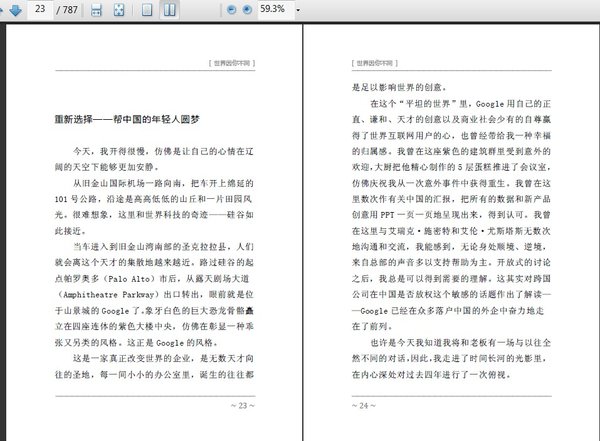
Task: Select the fit width scrolling icon
Action: (96, 10)
